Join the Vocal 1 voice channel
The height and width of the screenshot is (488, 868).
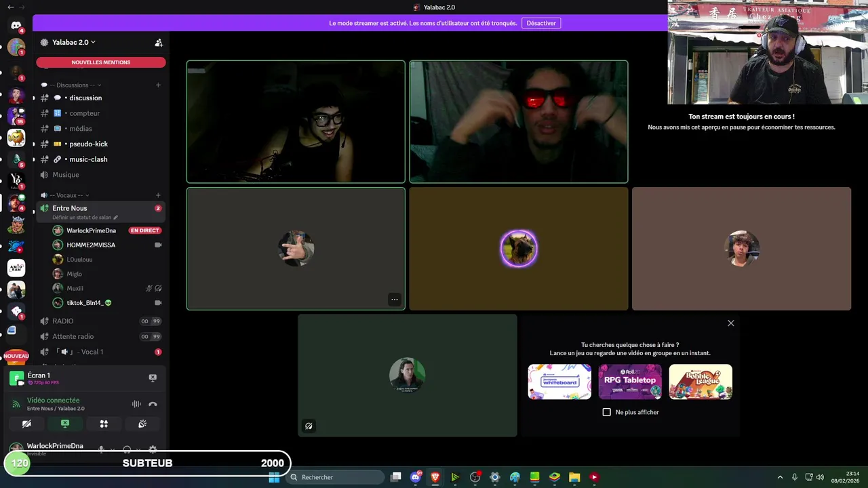click(x=101, y=352)
